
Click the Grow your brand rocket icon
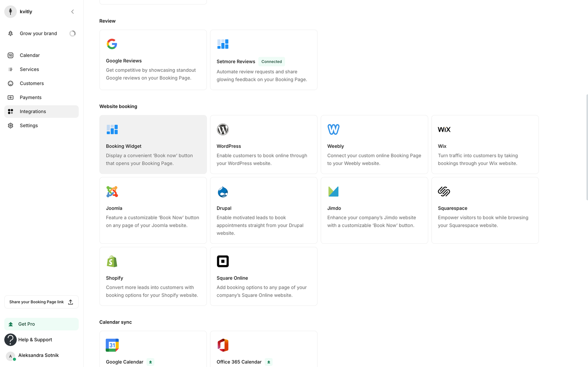(10, 33)
